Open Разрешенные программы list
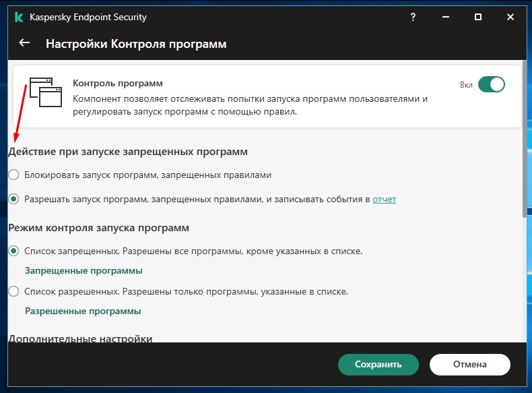The height and width of the screenshot is (393, 532). point(83,311)
